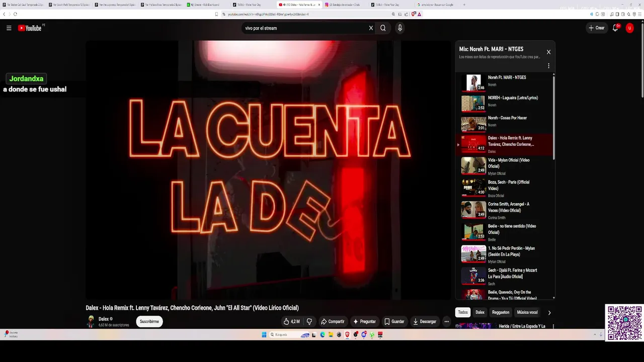
Task: Click 6,63 M de suscriptores text
Action: coord(114,325)
